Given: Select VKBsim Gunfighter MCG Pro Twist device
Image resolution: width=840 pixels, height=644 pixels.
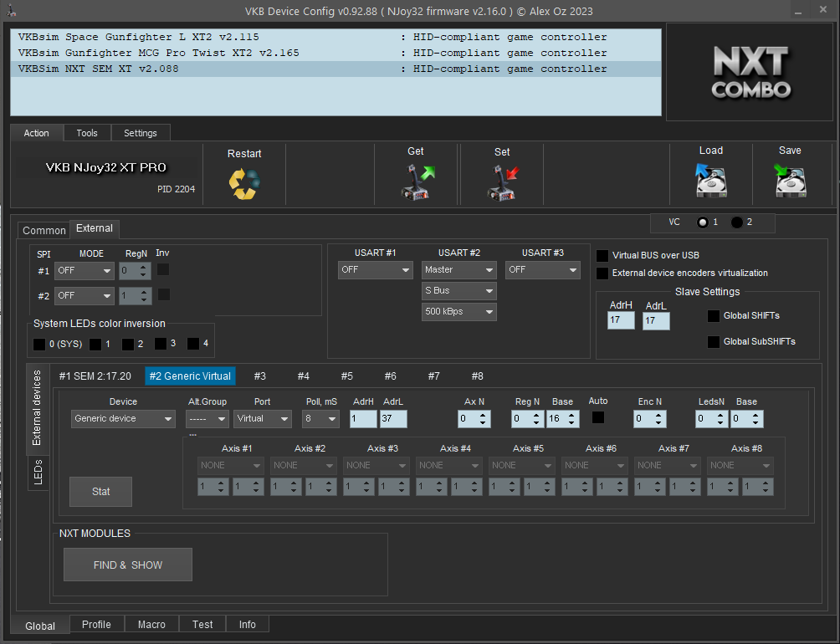Looking at the screenshot, I should 335,53.
